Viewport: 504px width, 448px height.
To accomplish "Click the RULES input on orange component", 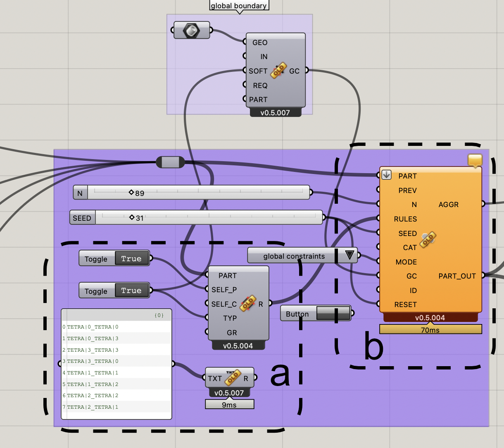I will (x=405, y=219).
